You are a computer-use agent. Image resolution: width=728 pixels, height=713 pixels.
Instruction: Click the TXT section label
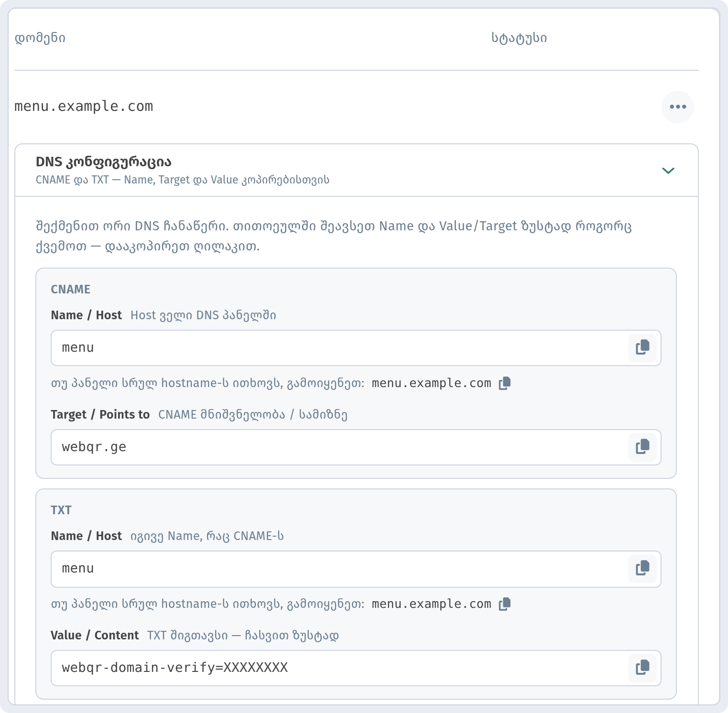pyautogui.click(x=61, y=510)
